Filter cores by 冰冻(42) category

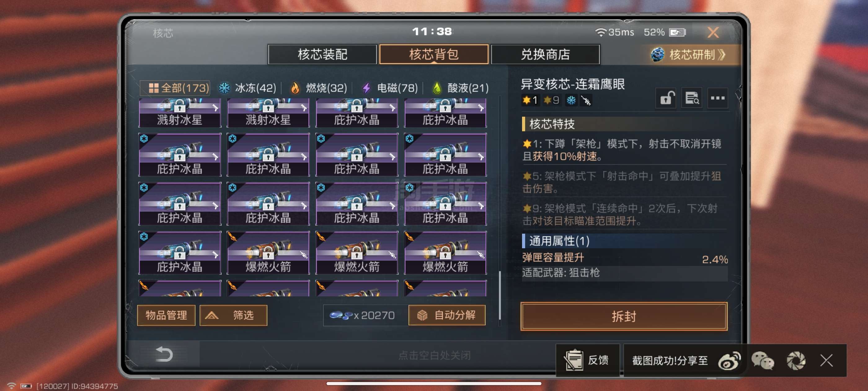click(x=247, y=88)
